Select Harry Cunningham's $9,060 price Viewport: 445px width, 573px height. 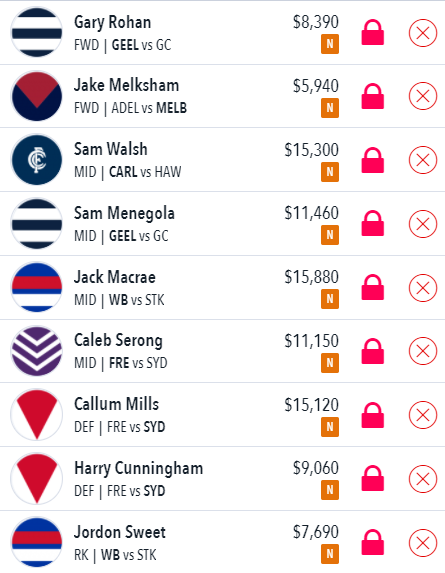click(316, 468)
